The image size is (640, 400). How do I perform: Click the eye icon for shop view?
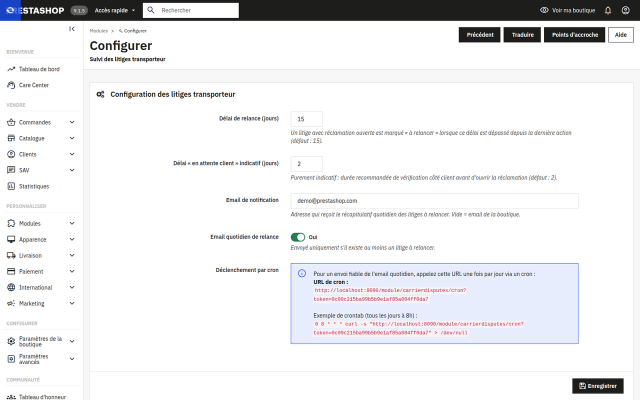click(x=544, y=10)
